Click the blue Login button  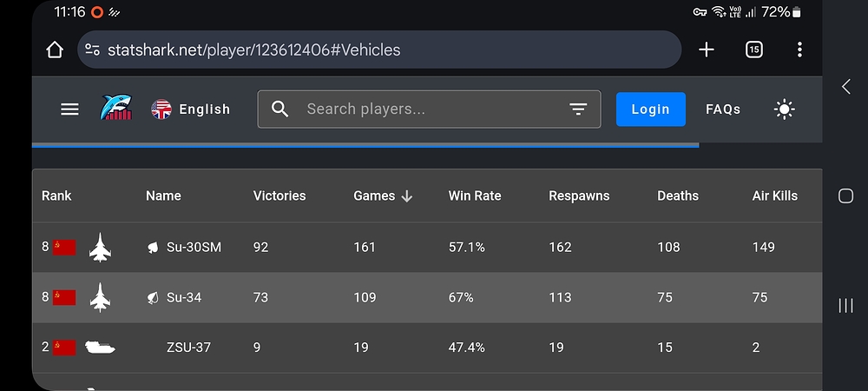[x=650, y=109]
